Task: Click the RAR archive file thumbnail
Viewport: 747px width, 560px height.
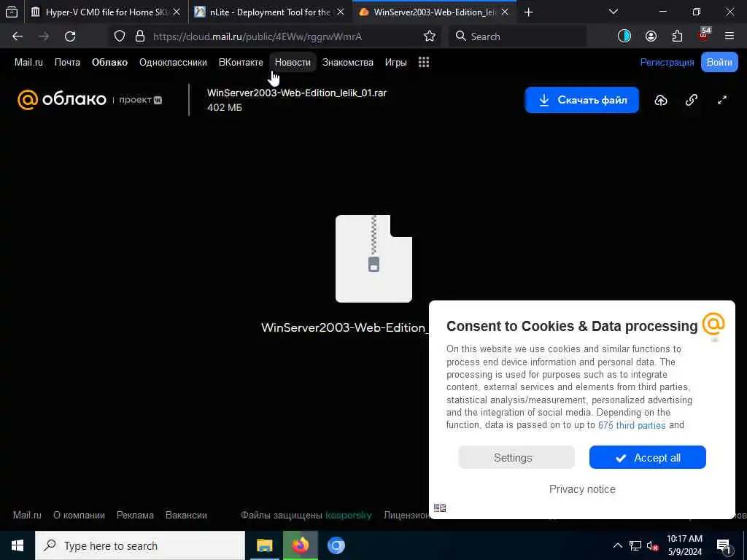Action: point(373,259)
